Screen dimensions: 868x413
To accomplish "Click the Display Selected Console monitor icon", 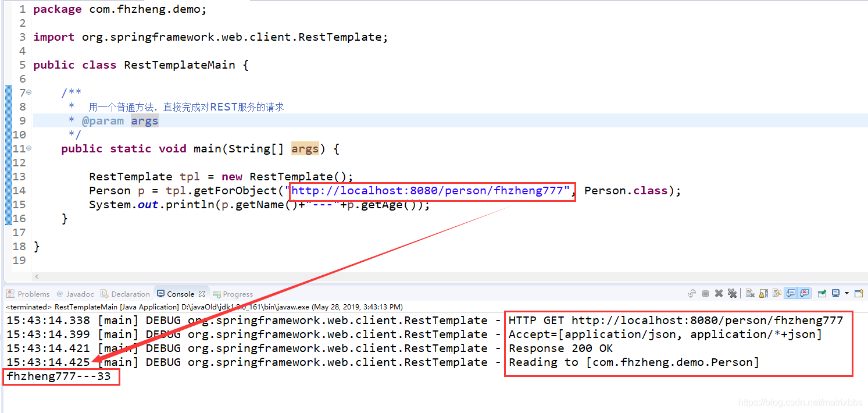I will coord(835,293).
